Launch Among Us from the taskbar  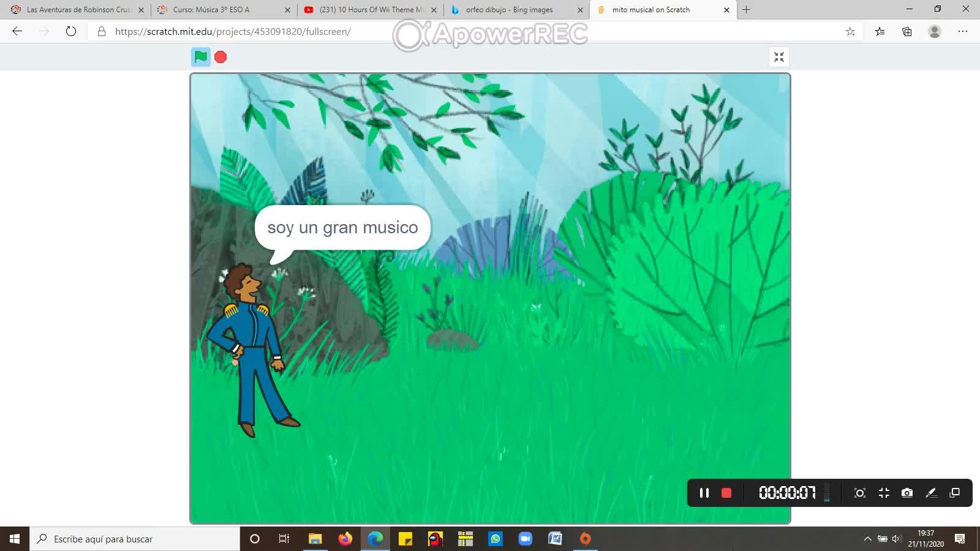pos(435,539)
